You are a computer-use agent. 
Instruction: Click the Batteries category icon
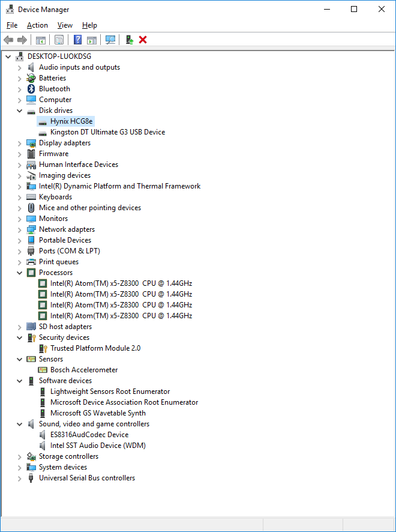31,78
